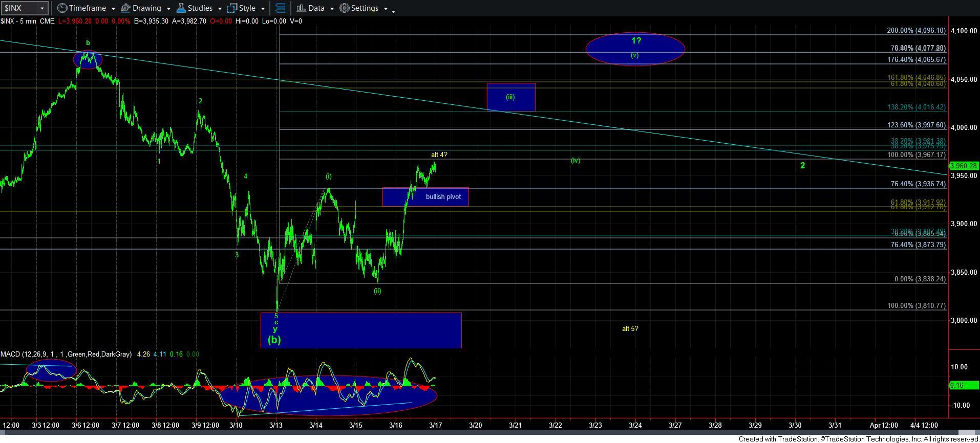Select the '$INX - 5 min CME' status text
This screenshot has width=980, height=443.
pos(28,21)
